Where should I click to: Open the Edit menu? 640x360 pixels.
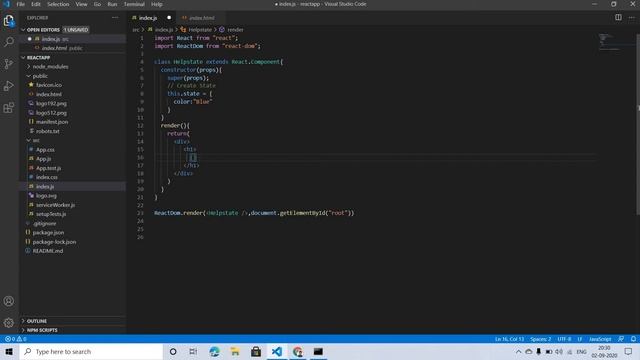36,4
